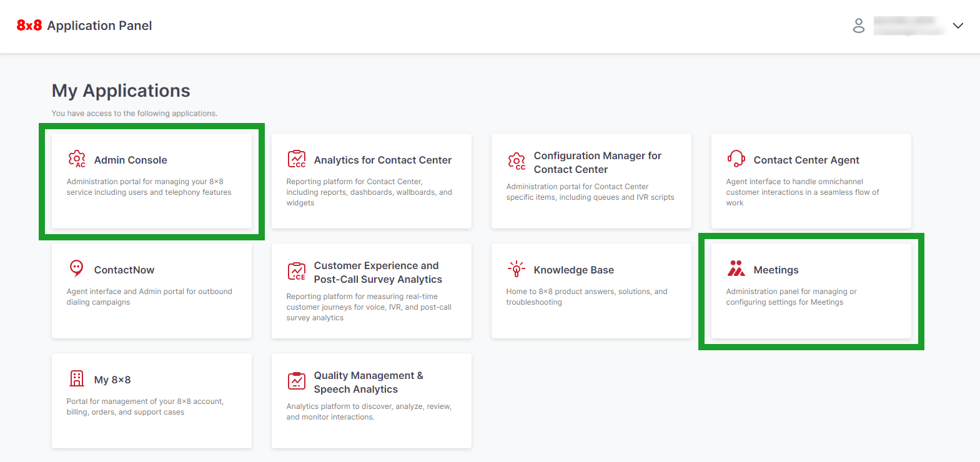Open the Meetings title link

776,270
